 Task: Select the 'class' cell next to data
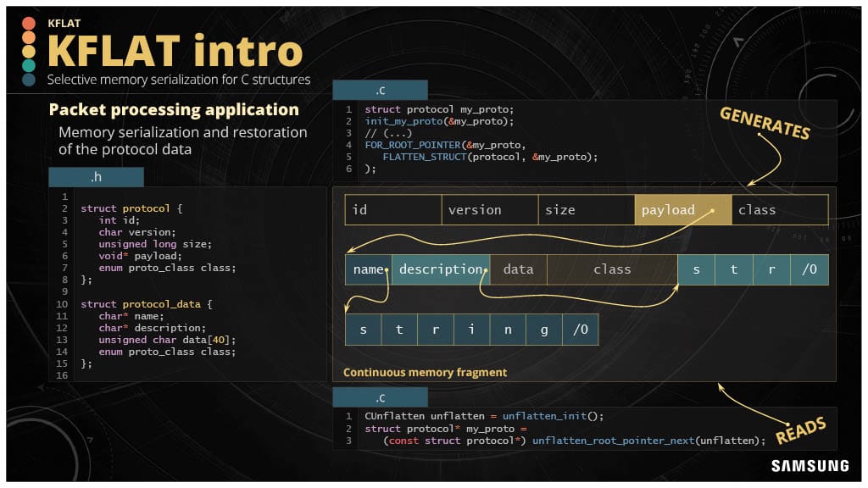[x=612, y=269]
